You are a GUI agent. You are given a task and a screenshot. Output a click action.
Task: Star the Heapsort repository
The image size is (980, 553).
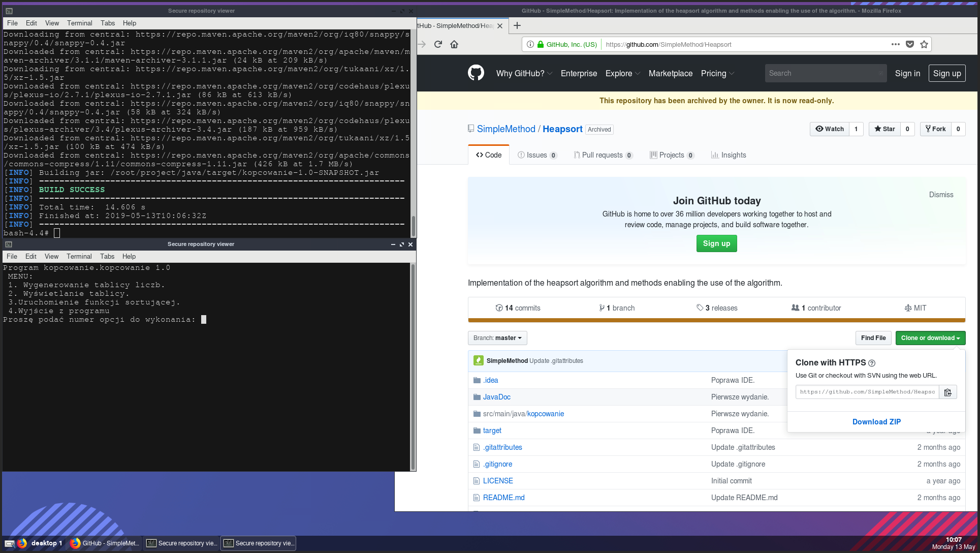(x=884, y=129)
